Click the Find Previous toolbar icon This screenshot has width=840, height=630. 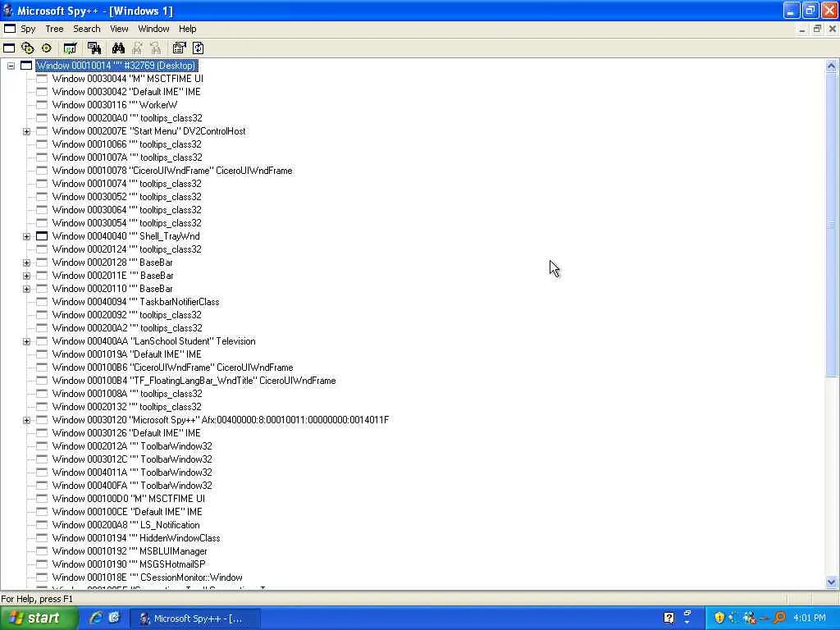[155, 48]
